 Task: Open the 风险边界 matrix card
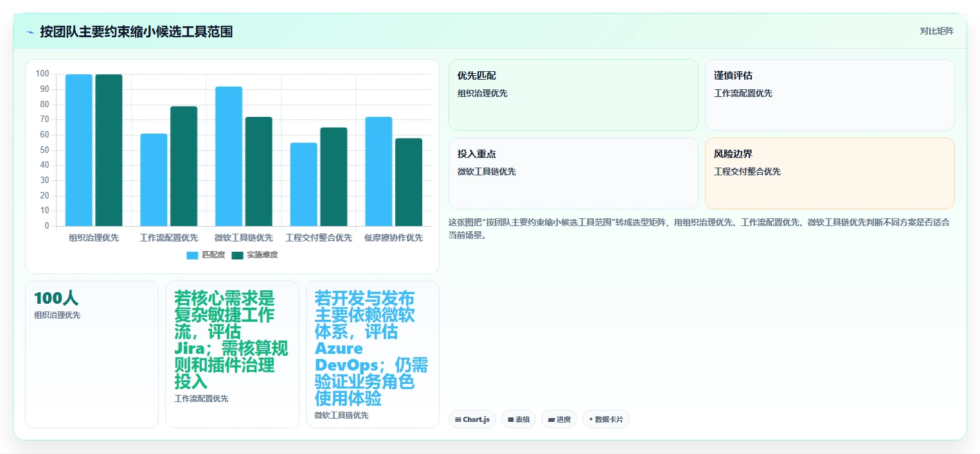[x=830, y=173]
